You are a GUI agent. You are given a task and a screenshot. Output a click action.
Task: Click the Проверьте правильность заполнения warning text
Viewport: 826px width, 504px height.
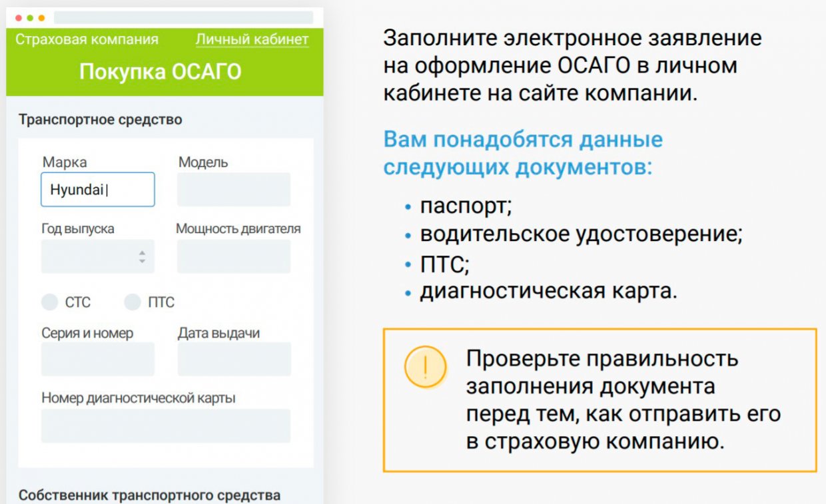coord(623,400)
